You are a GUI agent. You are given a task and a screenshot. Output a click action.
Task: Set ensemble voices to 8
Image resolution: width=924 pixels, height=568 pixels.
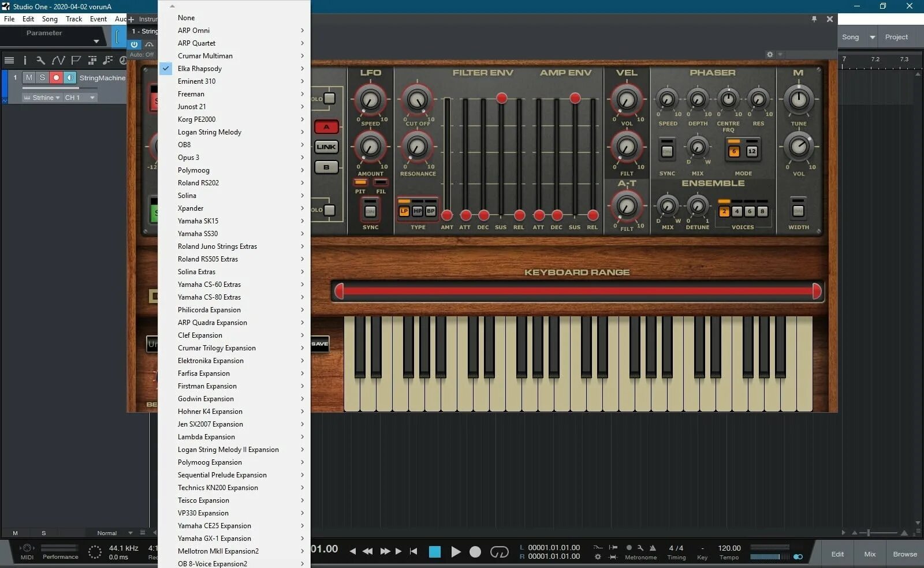762,211
